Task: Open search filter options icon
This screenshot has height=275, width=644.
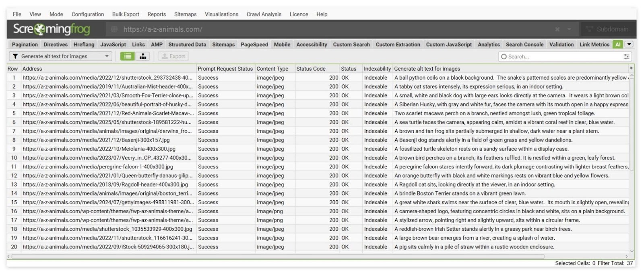Action: (626, 57)
